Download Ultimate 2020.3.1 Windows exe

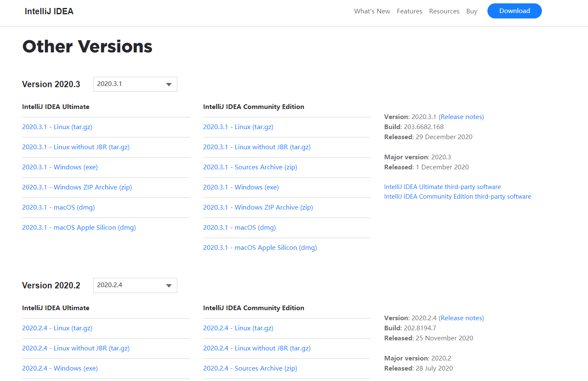60,167
